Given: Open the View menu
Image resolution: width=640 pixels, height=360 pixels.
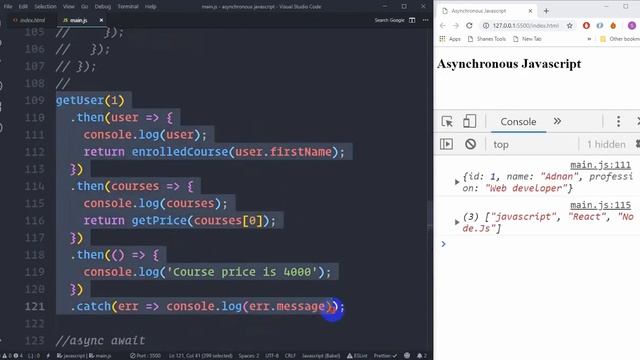Looking at the screenshot, I should [69, 7].
